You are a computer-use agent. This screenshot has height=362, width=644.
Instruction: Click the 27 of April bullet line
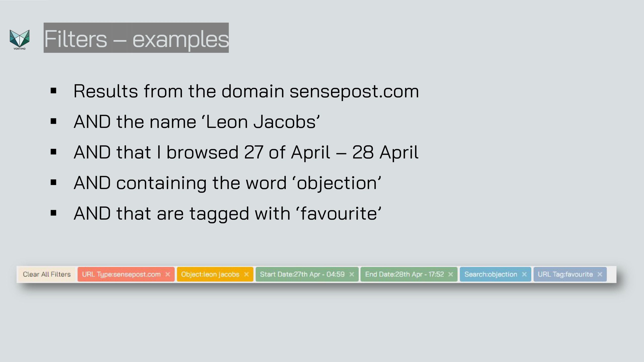click(x=246, y=153)
